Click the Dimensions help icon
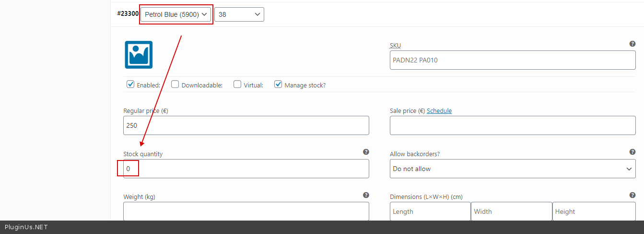The image size is (644, 234). pyautogui.click(x=632, y=195)
